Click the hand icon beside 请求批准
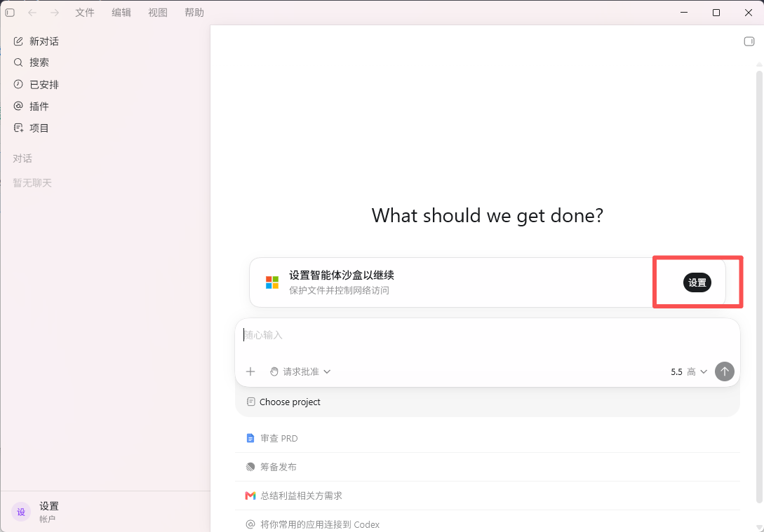Screen dimensions: 764x532 pos(274,371)
